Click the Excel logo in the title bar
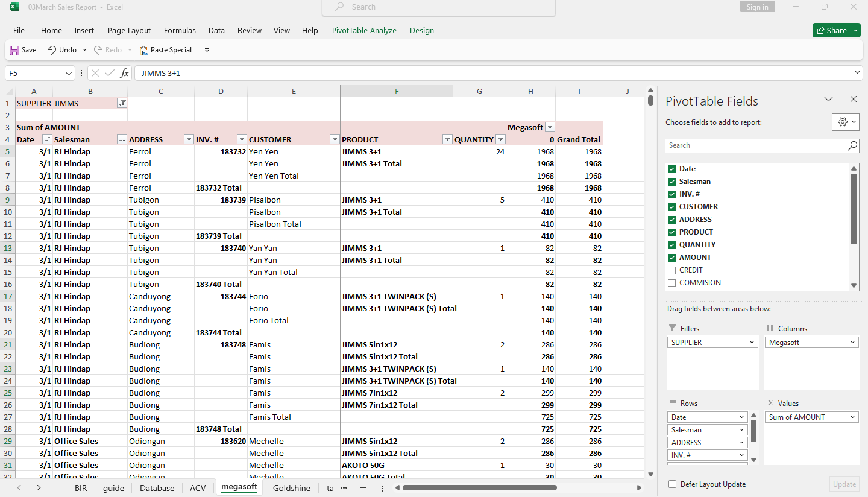The image size is (868, 497). pos(14,7)
